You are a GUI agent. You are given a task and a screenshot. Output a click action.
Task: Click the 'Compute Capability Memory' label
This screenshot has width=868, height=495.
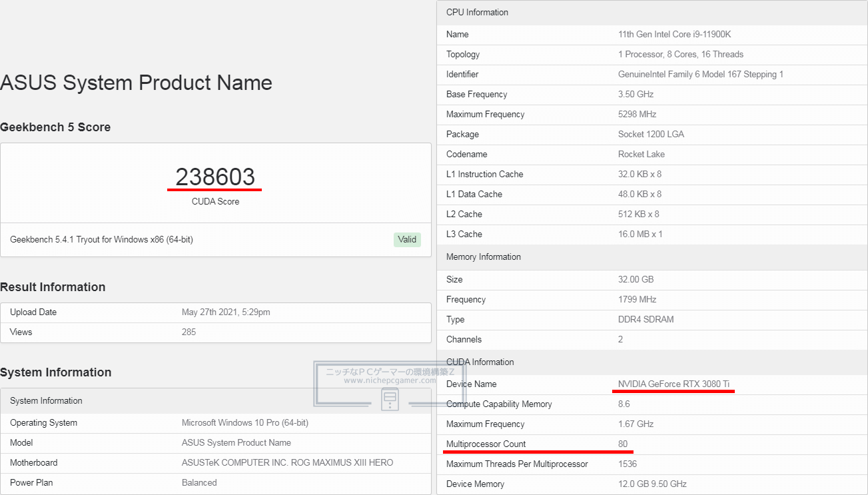499,404
